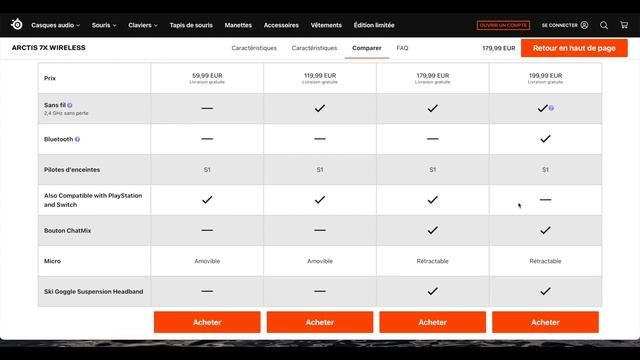Click the 119,99 EUR price cell
The width and height of the screenshot is (640, 360).
click(320, 78)
